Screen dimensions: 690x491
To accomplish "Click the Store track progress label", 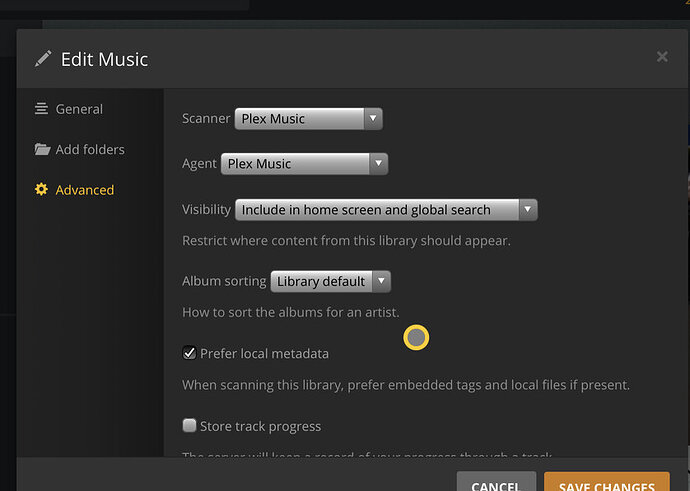I will (260, 427).
